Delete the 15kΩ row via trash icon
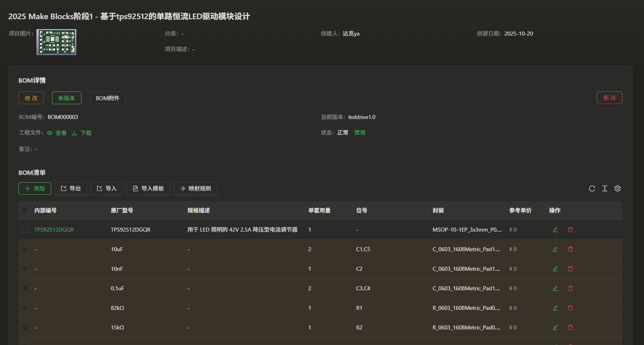This screenshot has height=345, width=644. 570,327
